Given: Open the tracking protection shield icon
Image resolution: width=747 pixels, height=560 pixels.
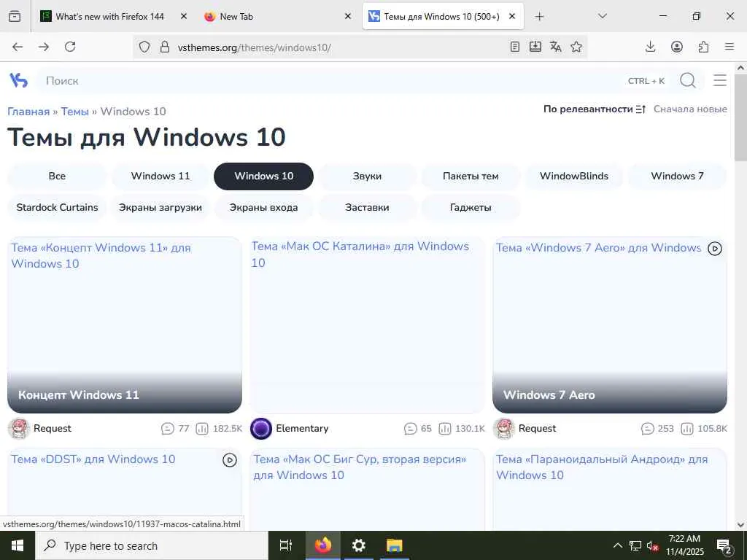Looking at the screenshot, I should [x=144, y=47].
